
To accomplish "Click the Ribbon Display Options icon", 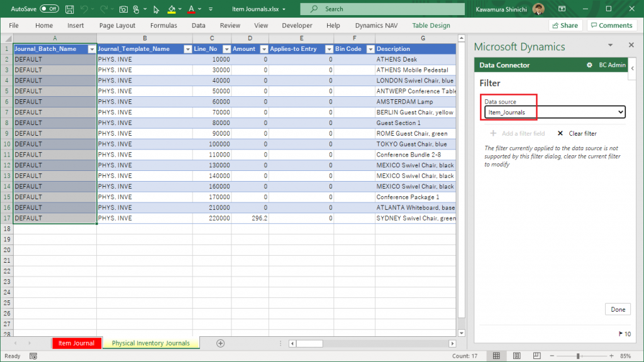I will coord(562,9).
